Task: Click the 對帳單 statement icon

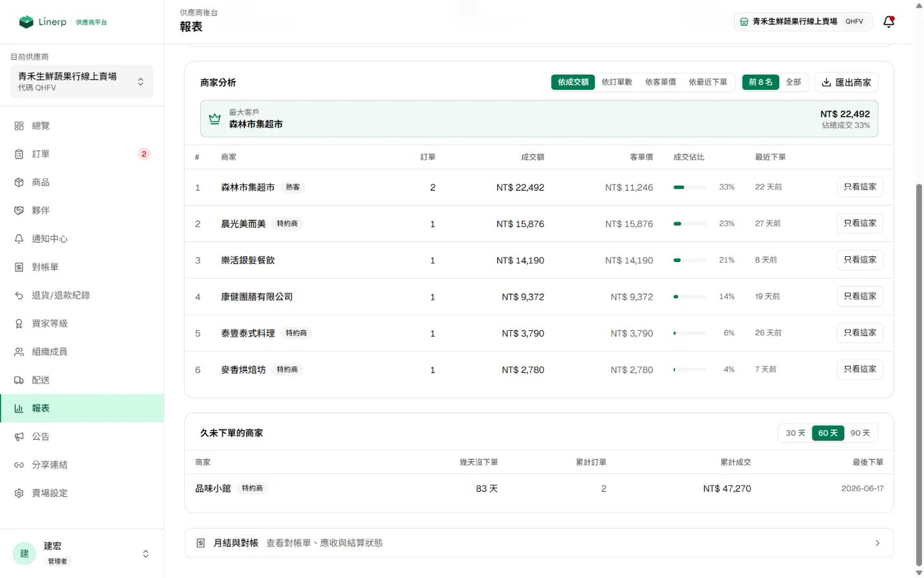Action: click(x=19, y=267)
